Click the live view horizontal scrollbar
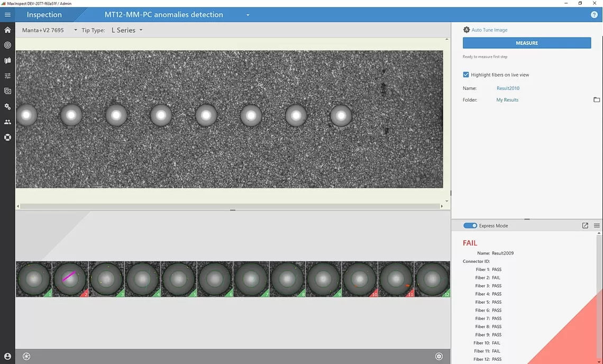The width and height of the screenshot is (603, 364). click(x=230, y=206)
